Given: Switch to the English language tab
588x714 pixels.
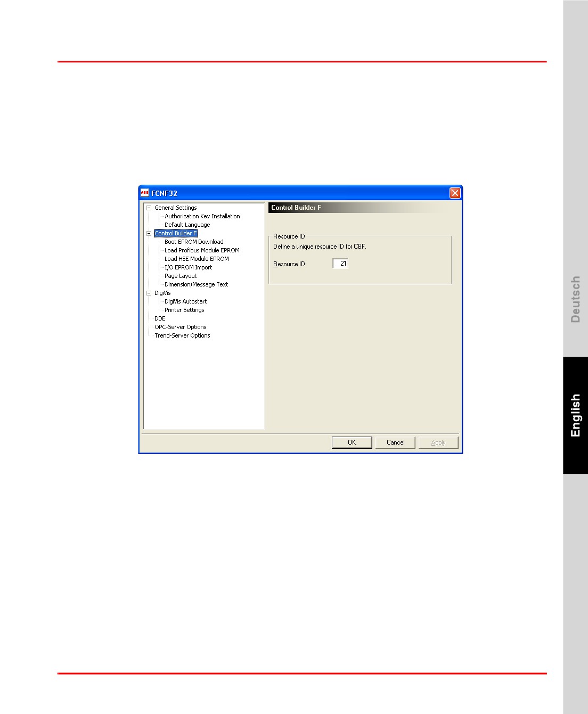Looking at the screenshot, I should pyautogui.click(x=575, y=415).
